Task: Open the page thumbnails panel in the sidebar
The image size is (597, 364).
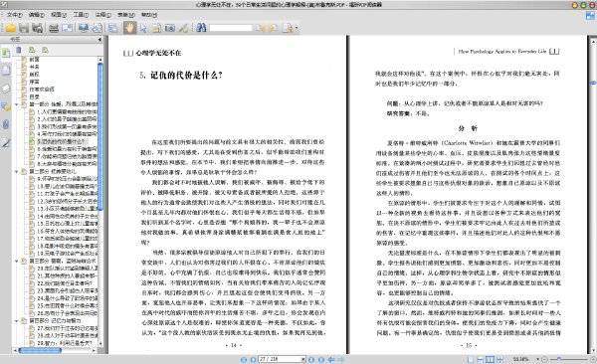Action: pyautogui.click(x=6, y=71)
